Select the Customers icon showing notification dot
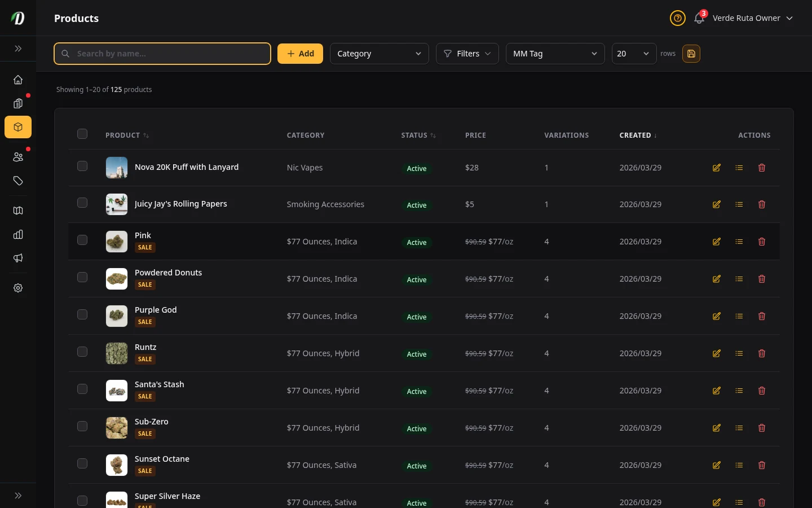This screenshot has height=508, width=812. click(x=17, y=157)
